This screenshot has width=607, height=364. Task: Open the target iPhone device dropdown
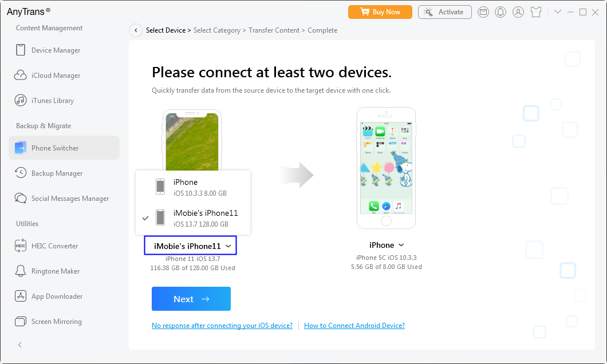tap(387, 245)
